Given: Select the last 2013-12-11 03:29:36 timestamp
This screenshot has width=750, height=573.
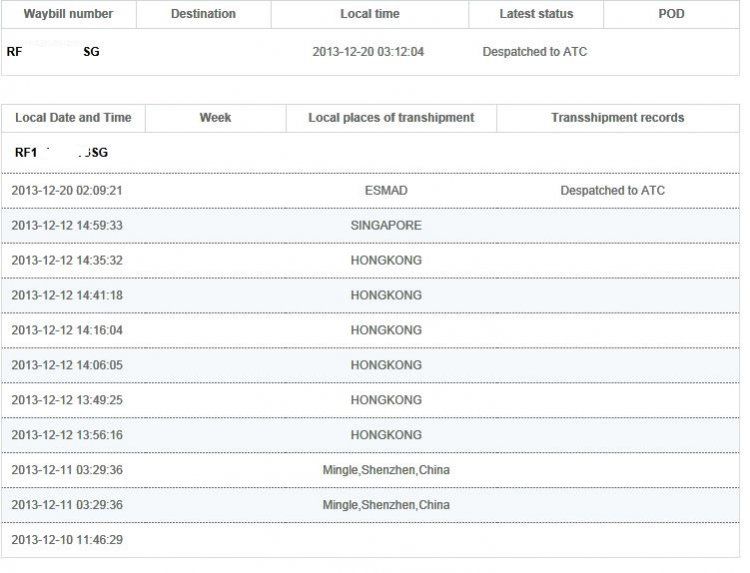Looking at the screenshot, I should (x=67, y=505).
